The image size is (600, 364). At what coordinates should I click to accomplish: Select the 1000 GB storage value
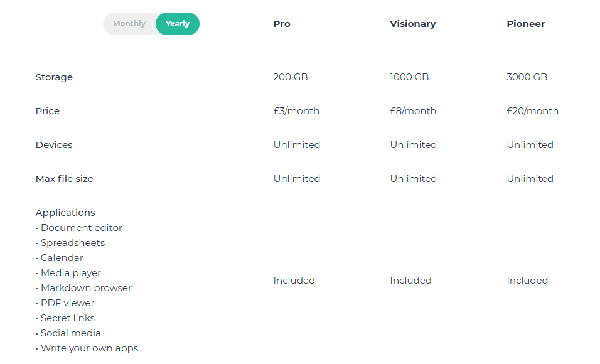(x=409, y=77)
